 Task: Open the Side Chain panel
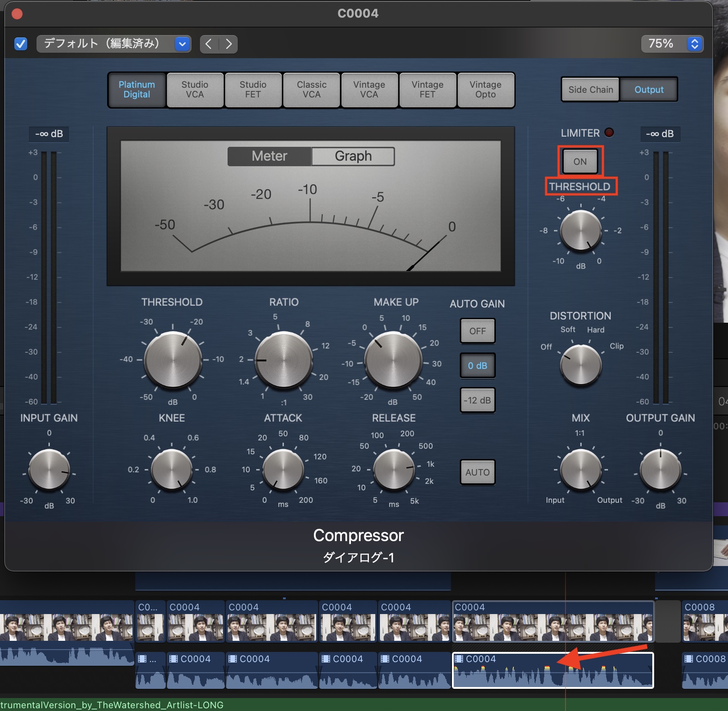[590, 90]
